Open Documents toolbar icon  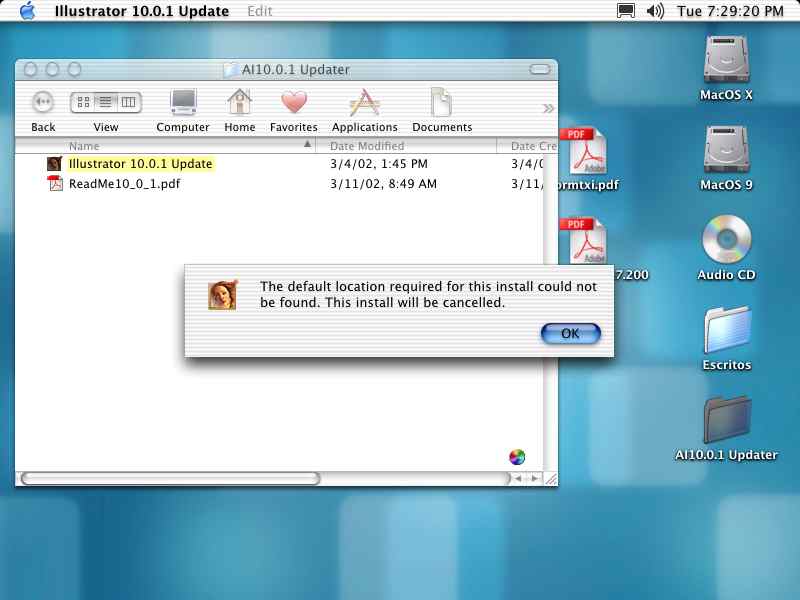[441, 102]
